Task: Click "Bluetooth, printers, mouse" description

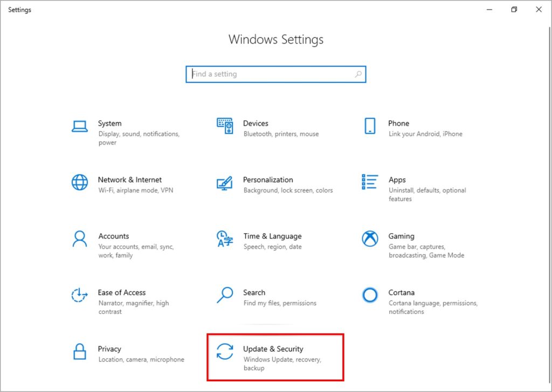Action: [281, 134]
